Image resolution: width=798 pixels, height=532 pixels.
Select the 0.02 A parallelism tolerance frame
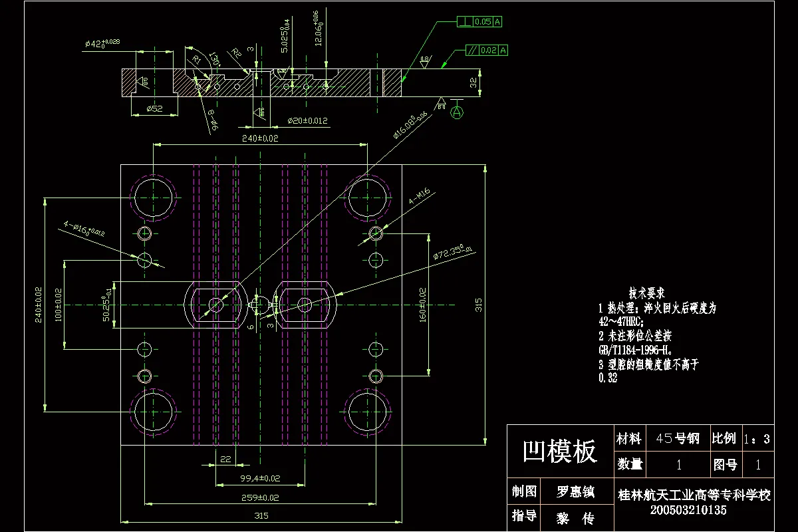pos(485,50)
